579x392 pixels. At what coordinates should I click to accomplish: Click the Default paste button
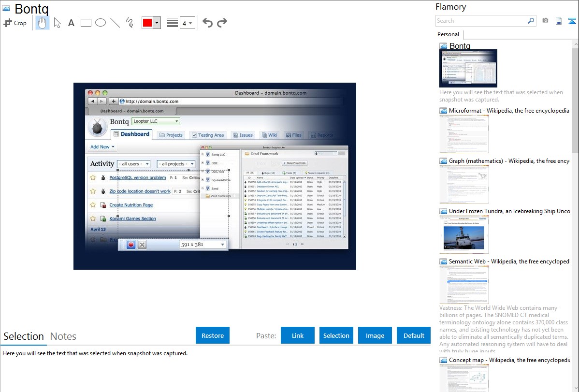[x=414, y=335]
